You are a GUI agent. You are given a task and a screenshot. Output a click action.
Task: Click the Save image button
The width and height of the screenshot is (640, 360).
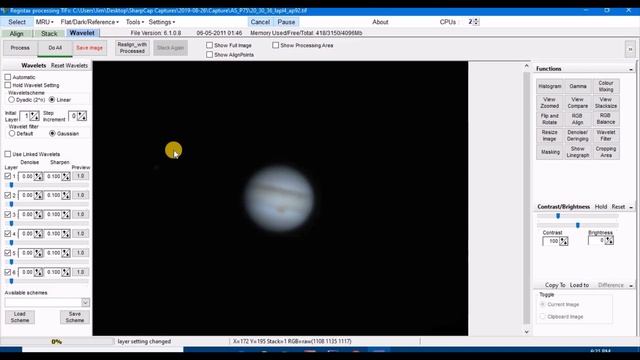[x=89, y=48]
